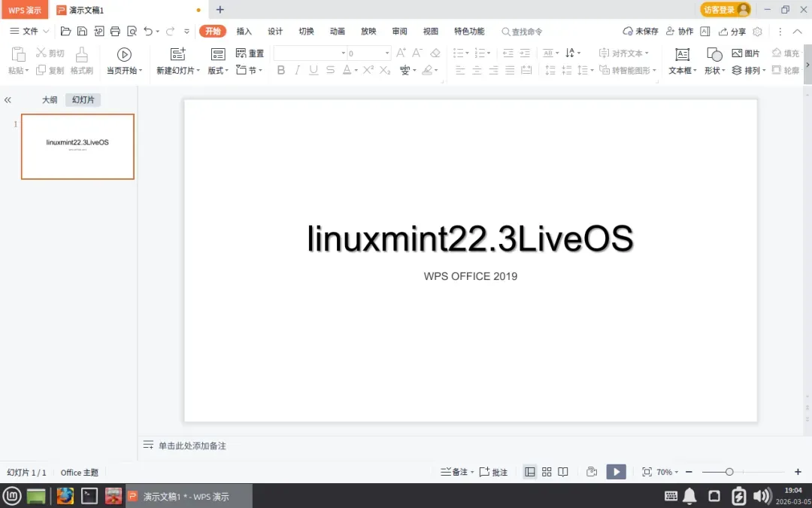Clear formatting with the eraser icon
Viewport: 812px width, 508px height.
point(435,53)
